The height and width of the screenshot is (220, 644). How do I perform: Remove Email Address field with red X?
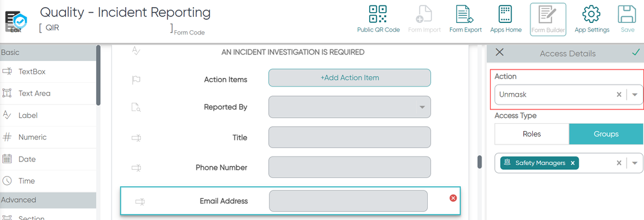point(453,198)
